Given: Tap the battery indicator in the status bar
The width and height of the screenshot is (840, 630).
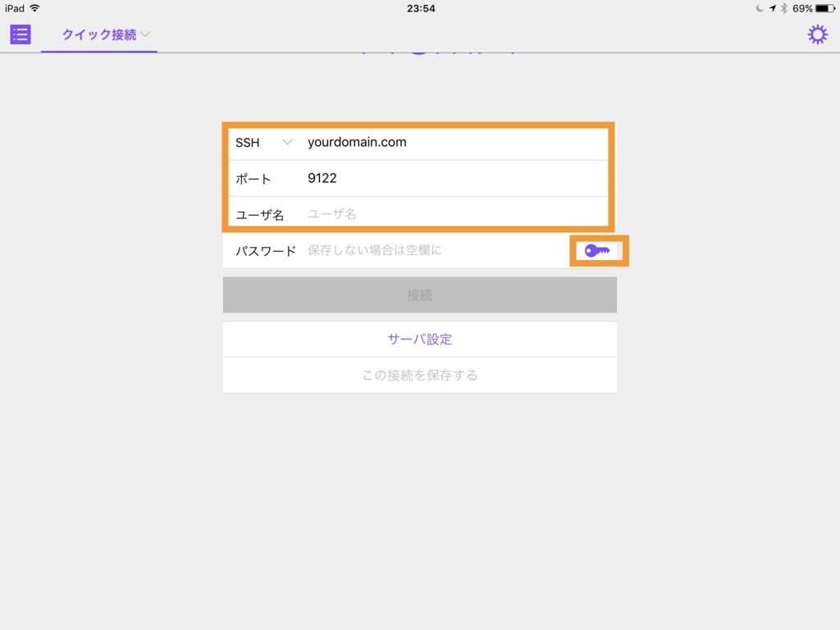Looking at the screenshot, I should tap(824, 10).
